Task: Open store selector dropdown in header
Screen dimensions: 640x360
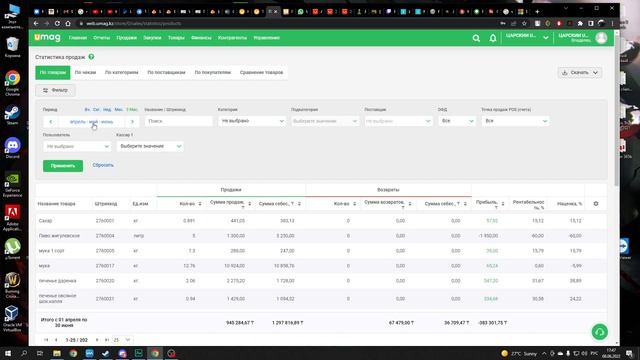Action: (x=527, y=38)
